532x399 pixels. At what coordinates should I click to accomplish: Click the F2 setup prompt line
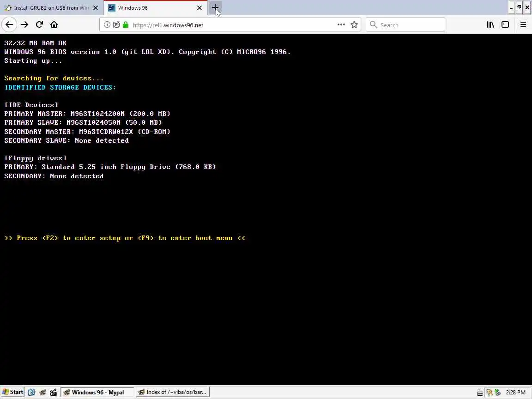125,238
